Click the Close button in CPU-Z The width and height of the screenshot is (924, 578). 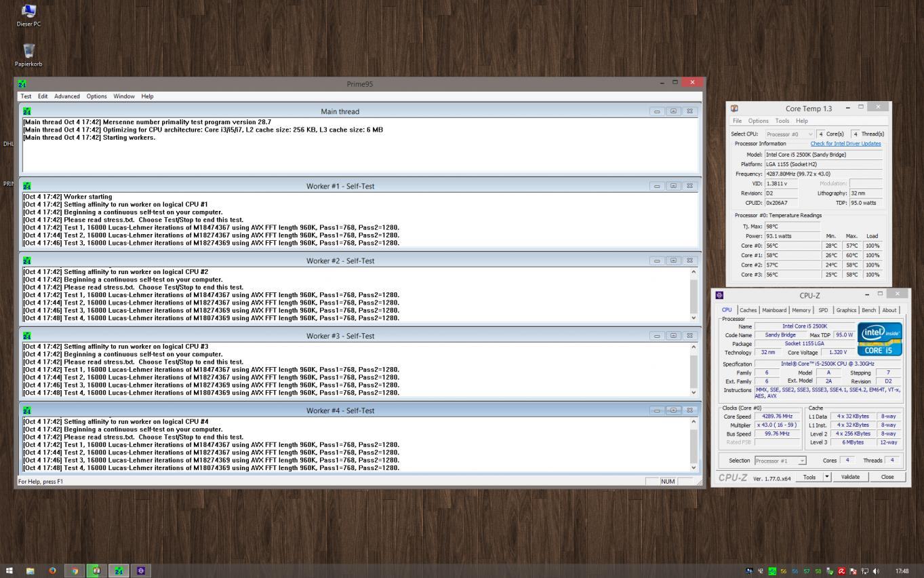pos(887,477)
